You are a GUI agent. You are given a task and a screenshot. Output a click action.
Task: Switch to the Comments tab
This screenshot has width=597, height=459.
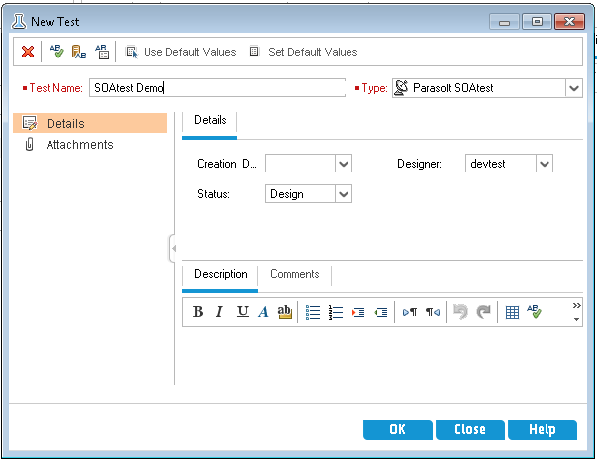tap(295, 274)
